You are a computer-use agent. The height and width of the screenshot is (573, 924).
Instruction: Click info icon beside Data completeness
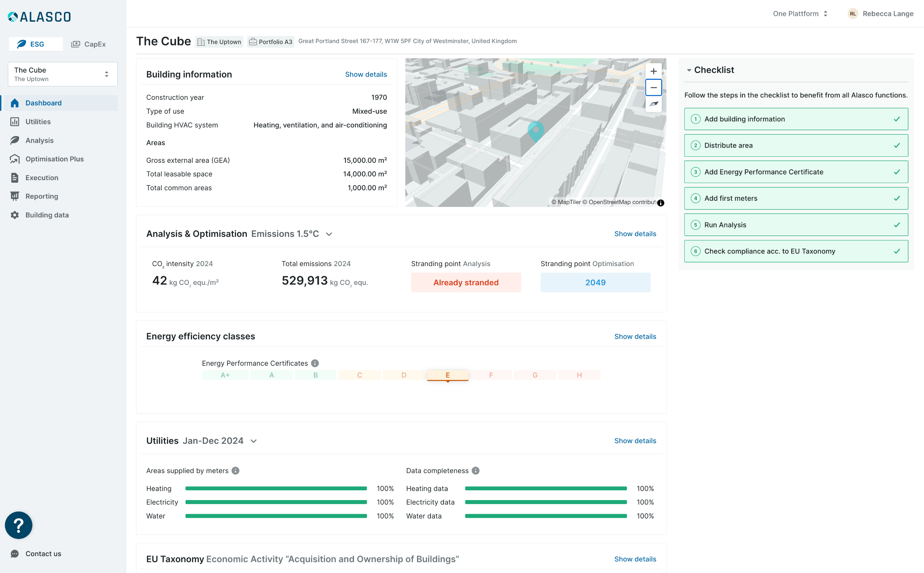coord(475,470)
